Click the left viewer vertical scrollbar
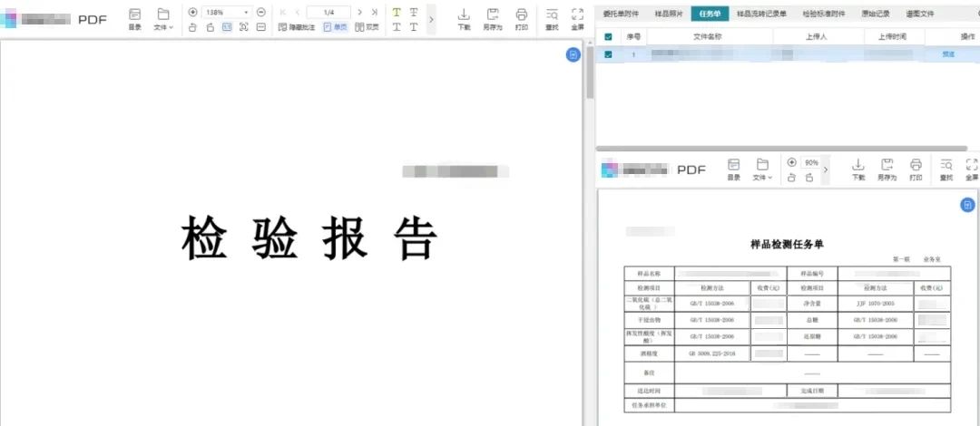The width and height of the screenshot is (980, 426). [x=589, y=73]
